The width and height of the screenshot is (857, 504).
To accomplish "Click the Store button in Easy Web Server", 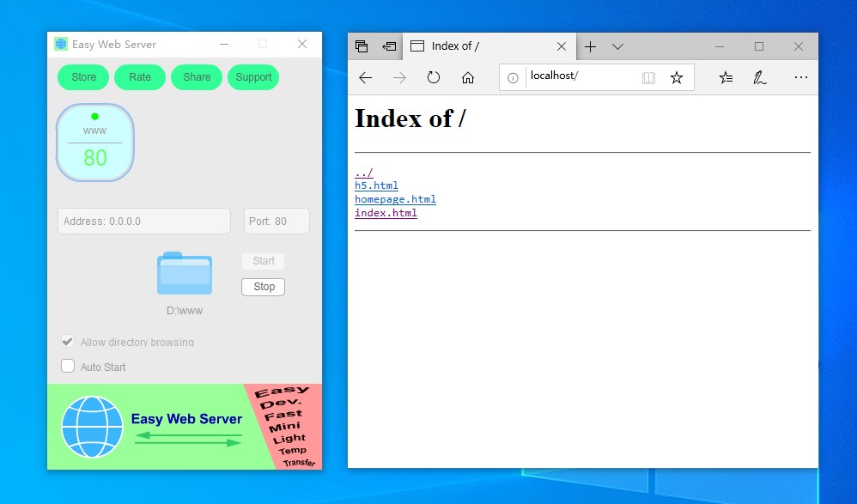I will [x=83, y=77].
